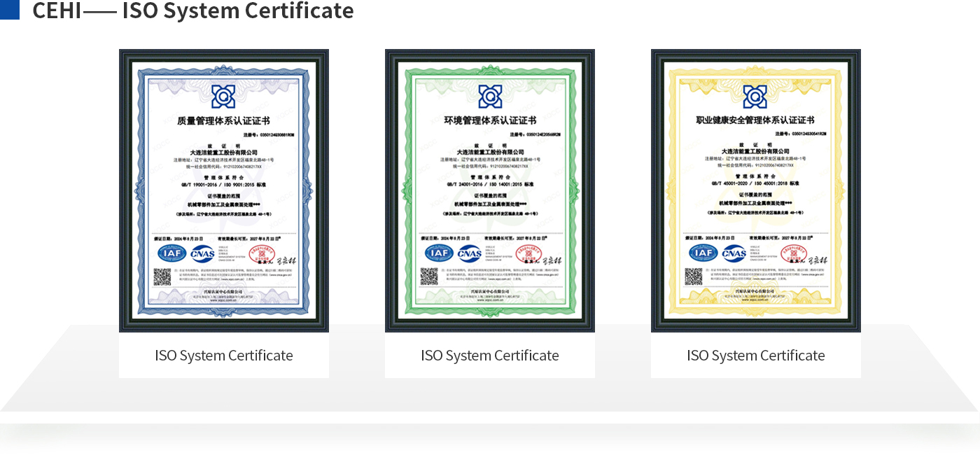Click the title '环境管理体系认证证书'

click(490, 121)
